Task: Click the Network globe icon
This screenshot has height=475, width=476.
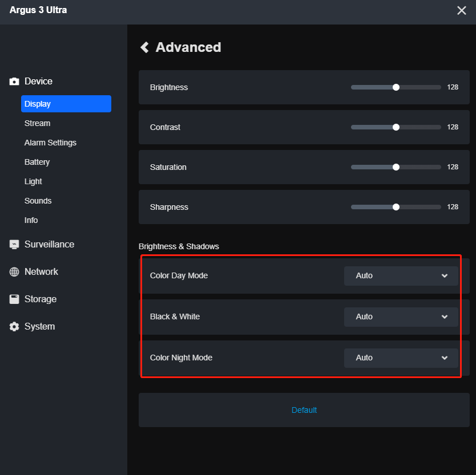Action: point(14,272)
